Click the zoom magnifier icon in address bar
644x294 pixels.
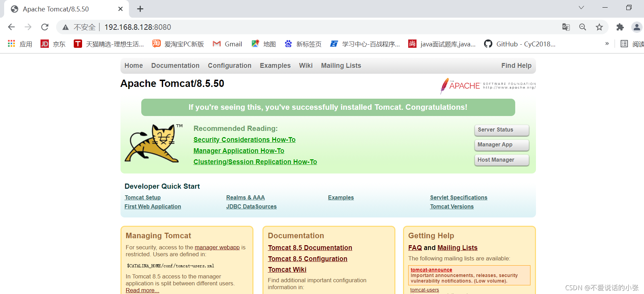(583, 27)
